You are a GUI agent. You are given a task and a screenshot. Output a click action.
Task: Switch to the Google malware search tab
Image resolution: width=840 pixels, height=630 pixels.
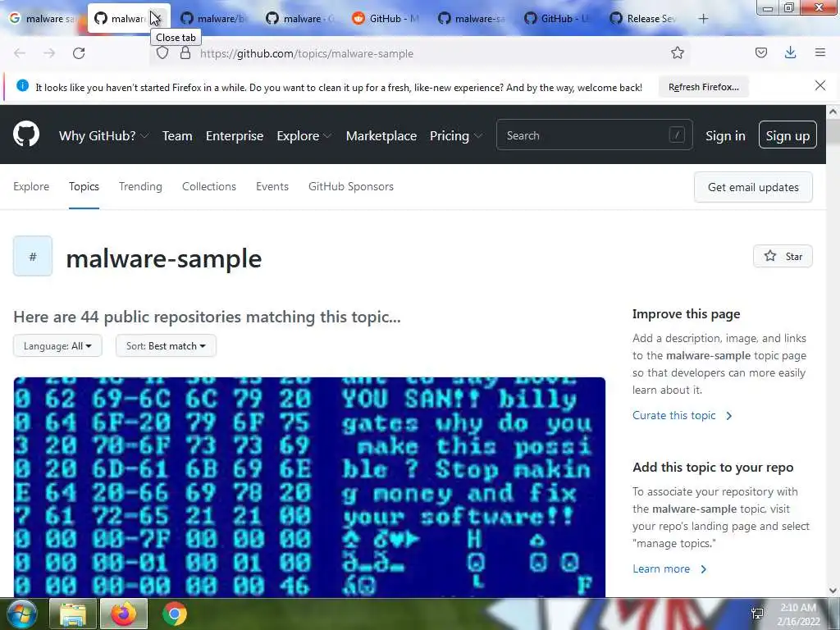(x=43, y=19)
